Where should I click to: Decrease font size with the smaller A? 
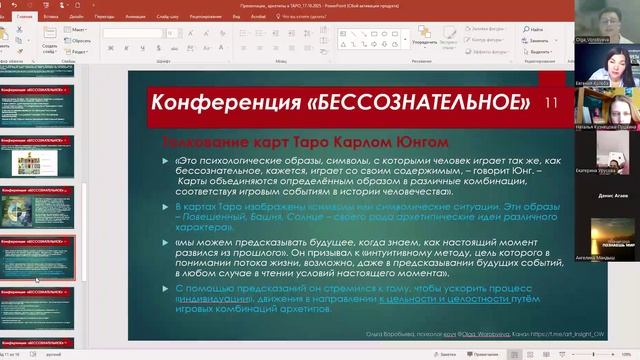(x=206, y=33)
